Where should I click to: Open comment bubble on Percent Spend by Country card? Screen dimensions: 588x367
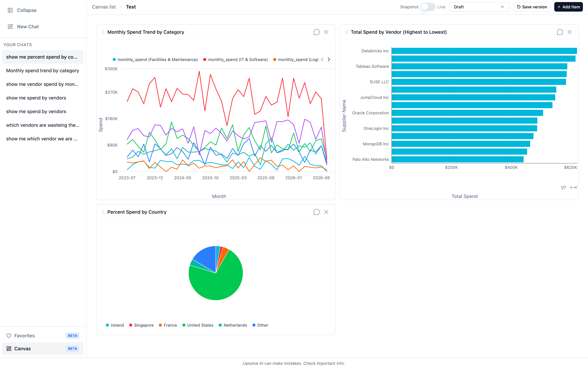316,212
